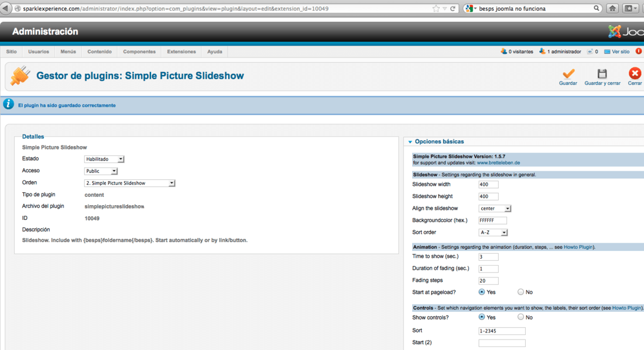Collapse the Opciones básicas section
This screenshot has width=644, height=350.
(410, 142)
